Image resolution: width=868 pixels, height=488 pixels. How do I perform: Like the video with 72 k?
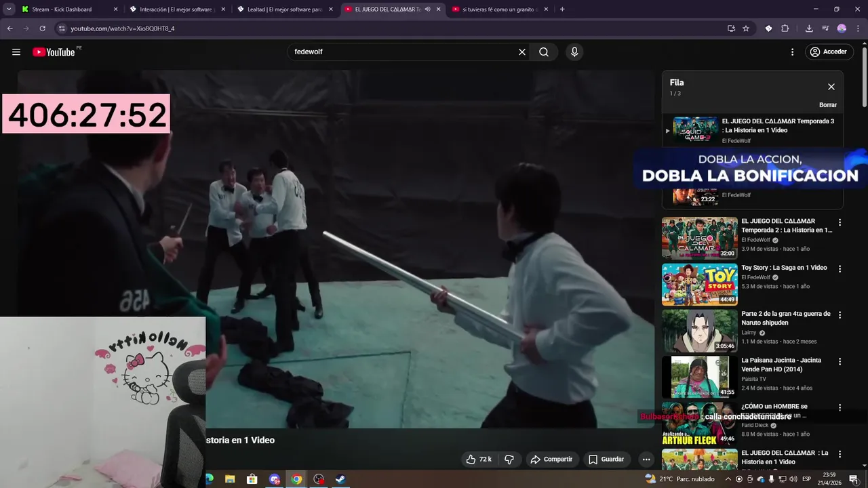(x=479, y=460)
